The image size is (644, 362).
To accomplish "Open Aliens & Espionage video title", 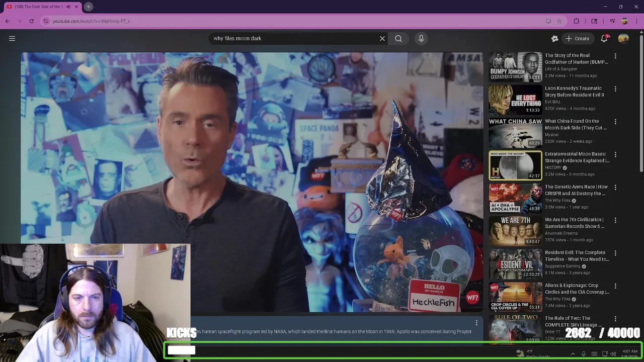I will click(577, 289).
